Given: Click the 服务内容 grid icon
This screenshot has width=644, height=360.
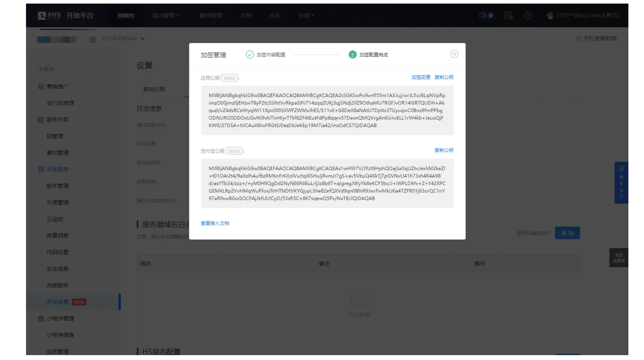Looking at the screenshot, I should pos(41,120).
